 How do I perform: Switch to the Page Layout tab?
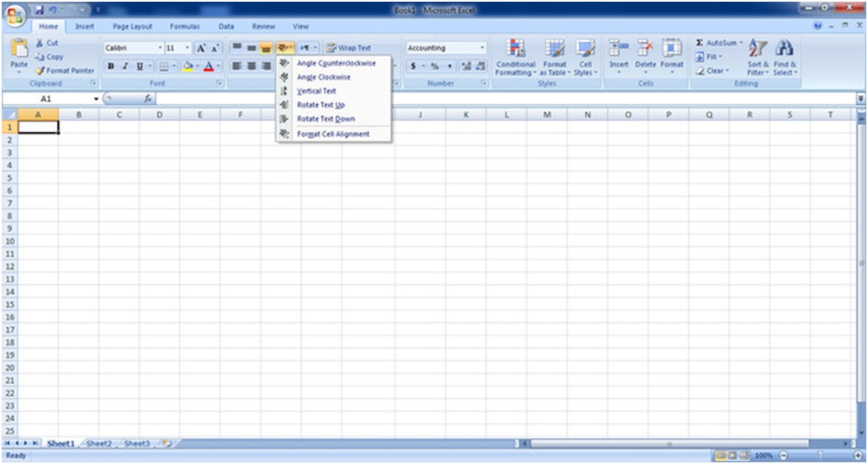[132, 27]
